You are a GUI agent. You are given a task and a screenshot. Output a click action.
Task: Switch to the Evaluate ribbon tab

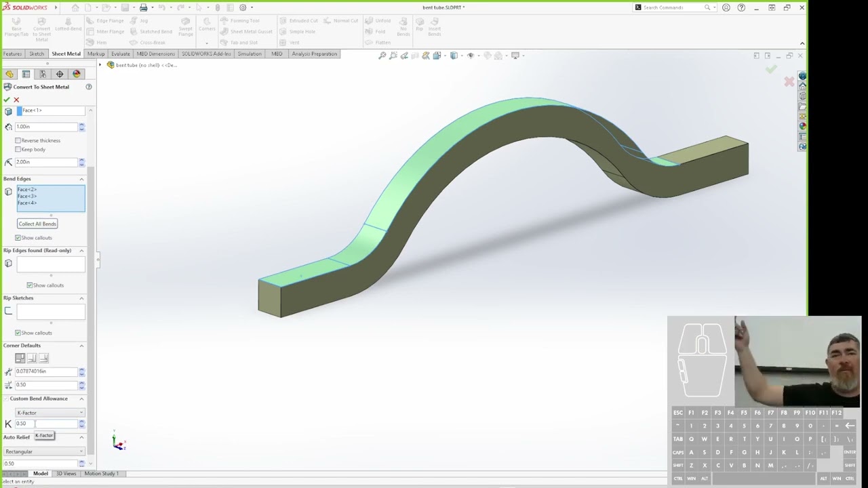tap(121, 54)
